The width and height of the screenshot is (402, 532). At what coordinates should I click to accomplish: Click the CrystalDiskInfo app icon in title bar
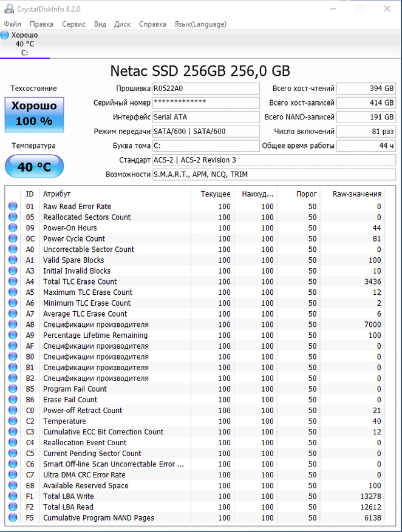point(7,9)
